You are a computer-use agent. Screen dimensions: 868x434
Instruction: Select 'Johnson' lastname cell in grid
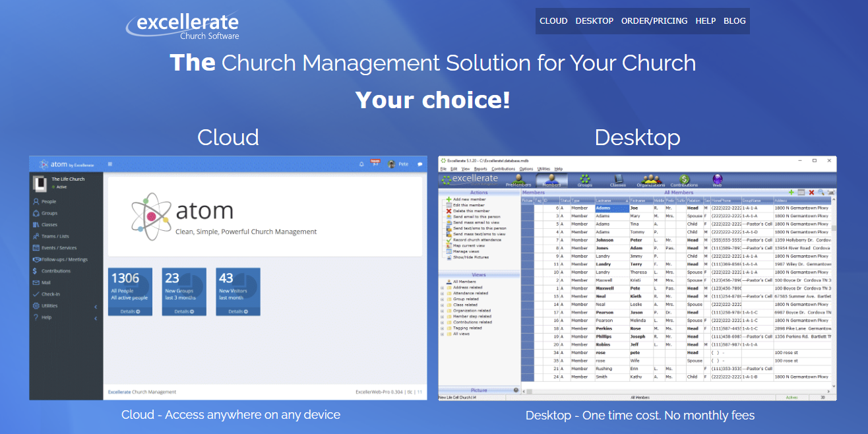(611, 240)
